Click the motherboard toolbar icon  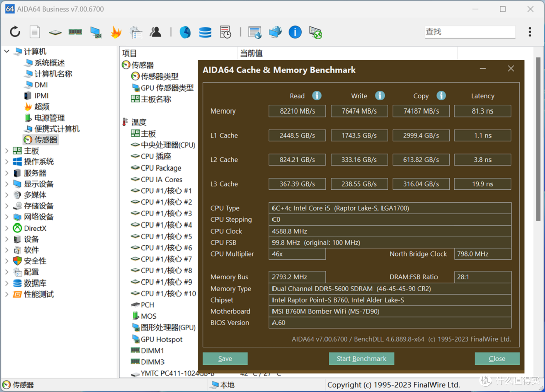pos(55,33)
